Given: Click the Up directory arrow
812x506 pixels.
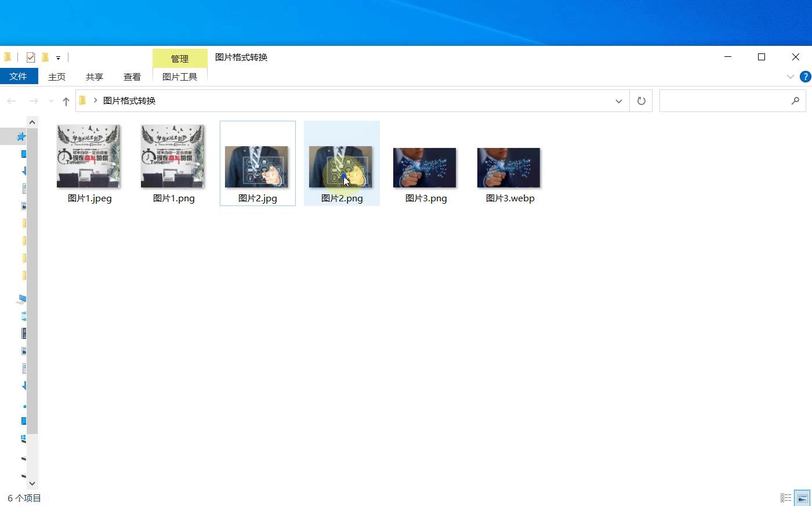Looking at the screenshot, I should [x=66, y=101].
